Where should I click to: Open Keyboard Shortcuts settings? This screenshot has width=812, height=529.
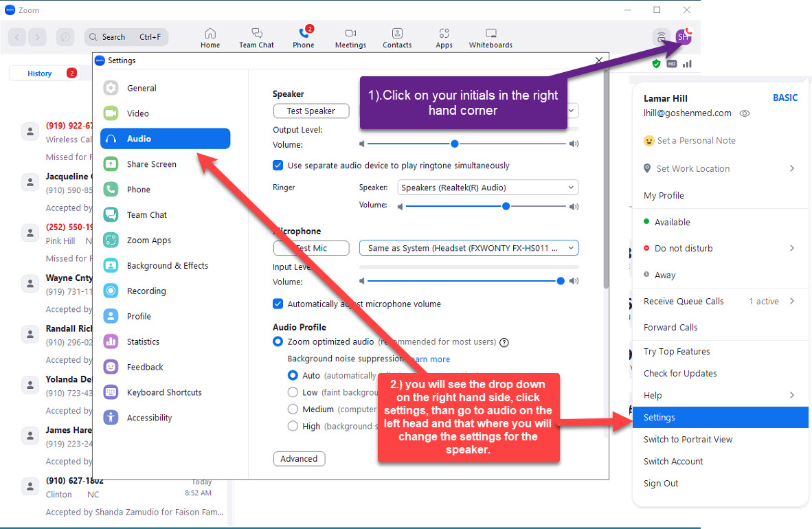165,393
